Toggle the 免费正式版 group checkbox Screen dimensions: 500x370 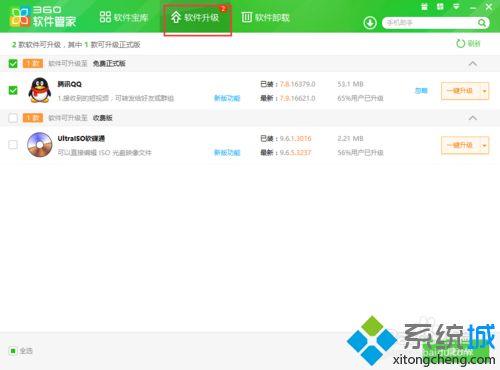13,63
